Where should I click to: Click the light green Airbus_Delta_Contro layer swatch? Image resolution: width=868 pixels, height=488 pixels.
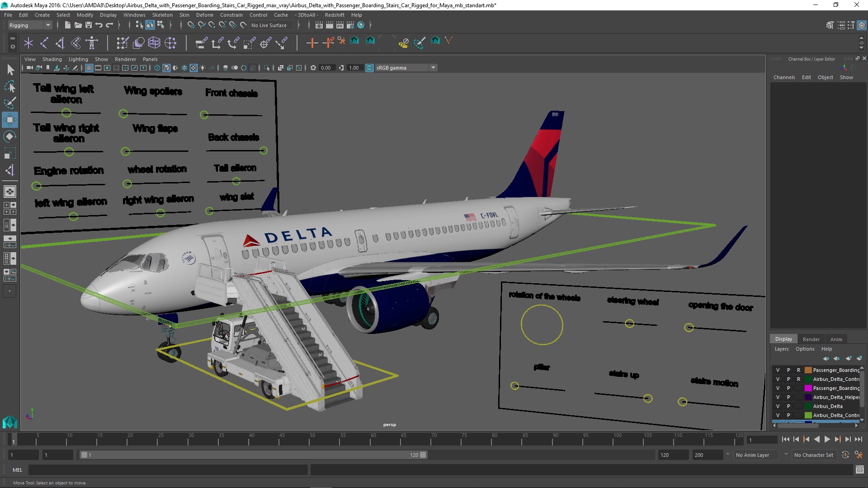click(x=808, y=415)
